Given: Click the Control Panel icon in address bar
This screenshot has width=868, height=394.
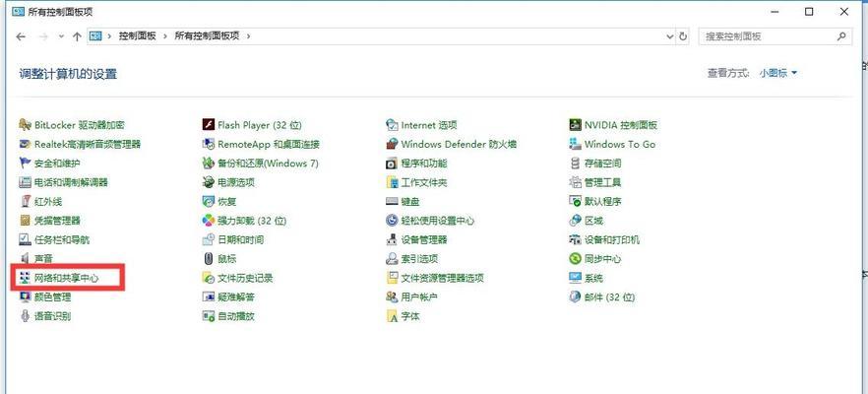Looking at the screenshot, I should coord(95,36).
